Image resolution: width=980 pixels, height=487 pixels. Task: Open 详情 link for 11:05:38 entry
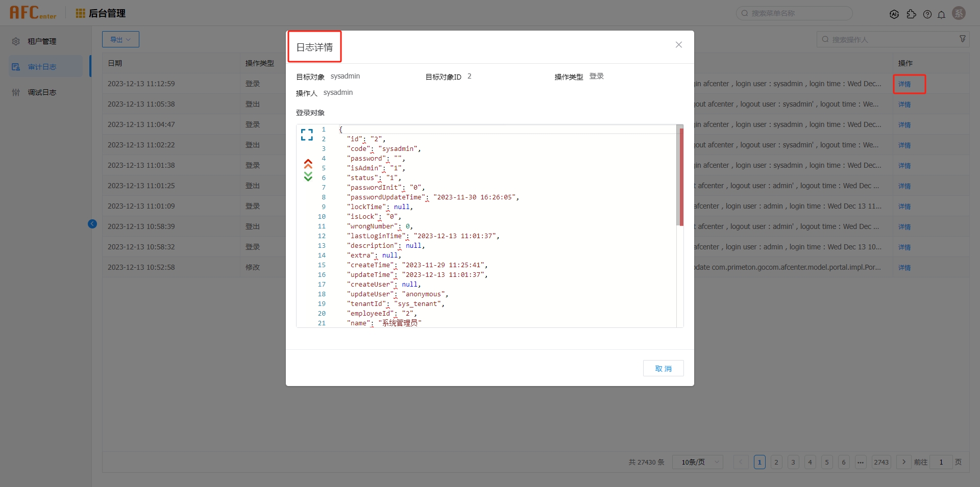point(904,105)
